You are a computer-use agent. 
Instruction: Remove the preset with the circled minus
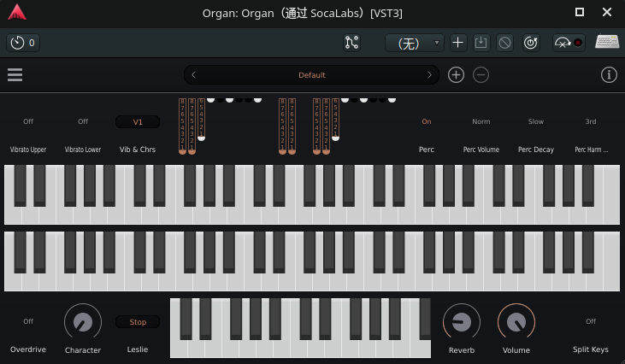click(x=481, y=75)
